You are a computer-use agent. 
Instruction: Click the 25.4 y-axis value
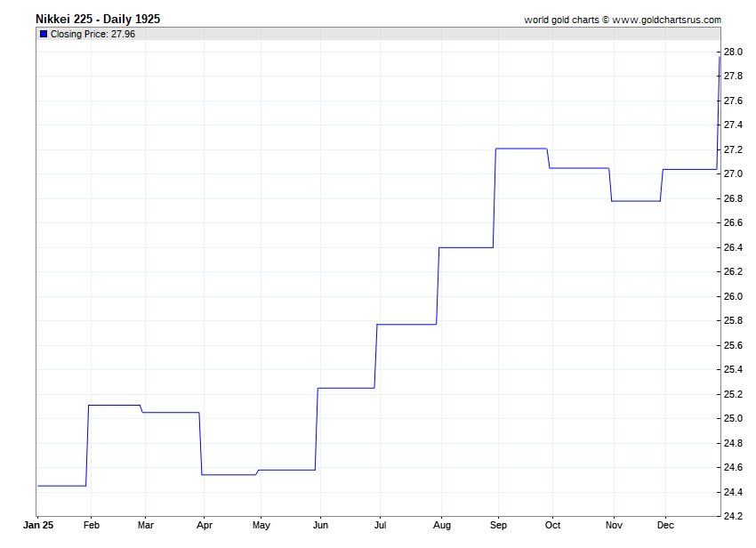coord(733,369)
